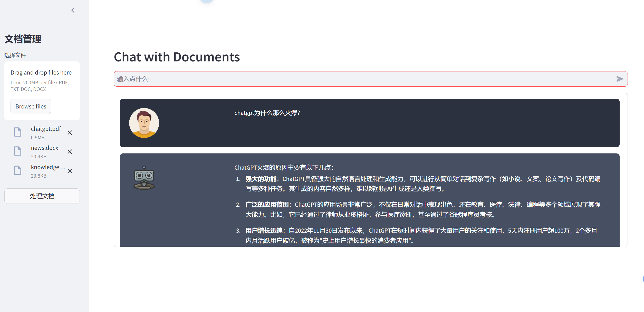
Task: Click the Chat with Documents heading
Action: (x=177, y=57)
